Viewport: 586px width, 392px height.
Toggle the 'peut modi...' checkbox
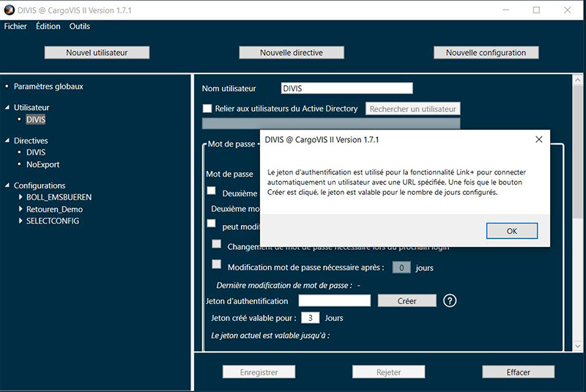point(212,223)
